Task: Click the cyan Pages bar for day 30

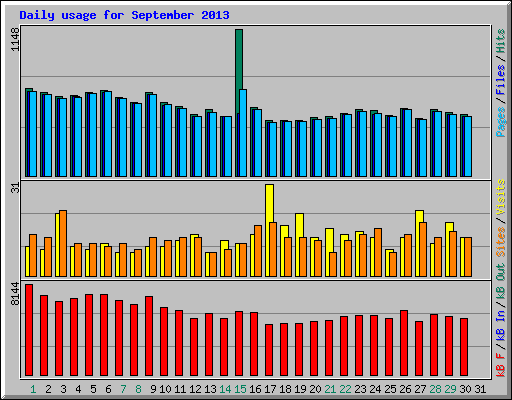Action: click(x=468, y=146)
